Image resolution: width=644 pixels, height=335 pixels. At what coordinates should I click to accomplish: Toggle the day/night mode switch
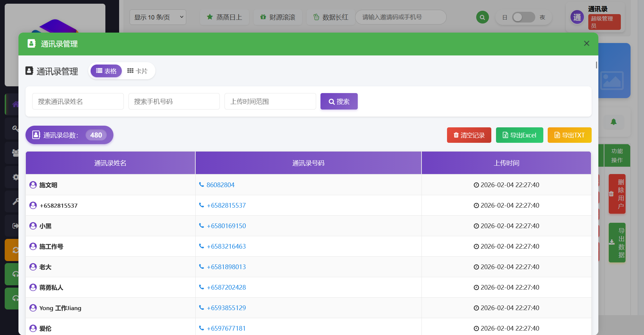tap(523, 17)
